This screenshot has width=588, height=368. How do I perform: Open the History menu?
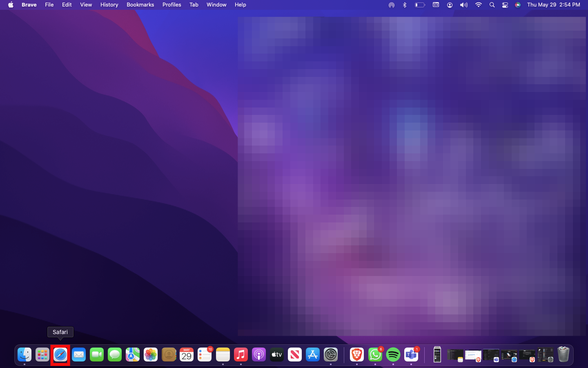pyautogui.click(x=109, y=5)
